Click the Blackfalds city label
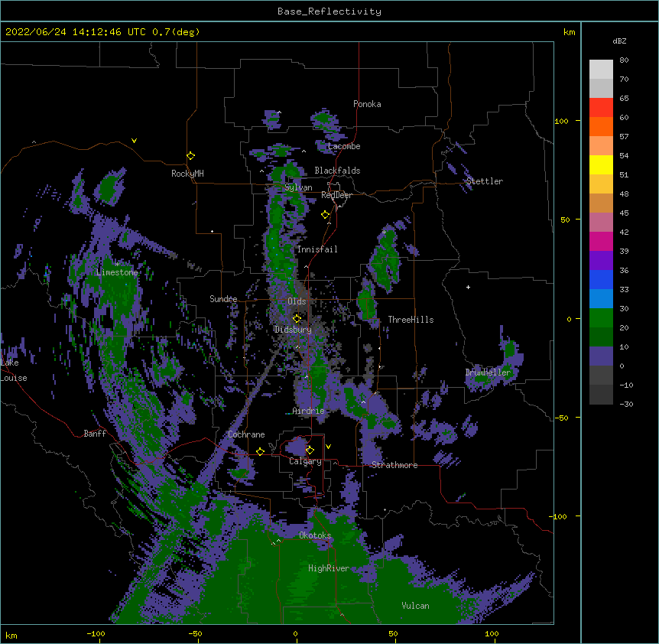Image resolution: width=659 pixels, height=644 pixels. [x=337, y=171]
